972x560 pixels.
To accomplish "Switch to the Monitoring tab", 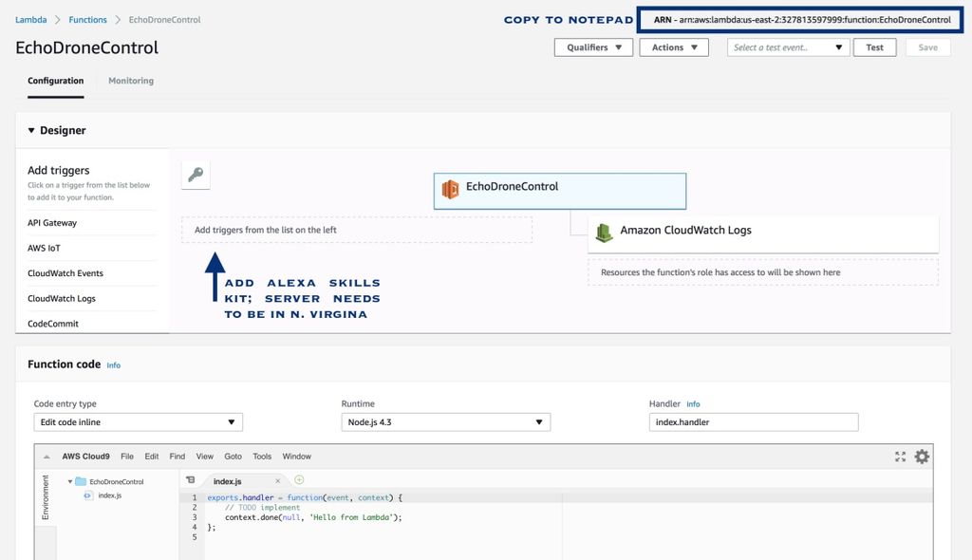I will [x=131, y=81].
